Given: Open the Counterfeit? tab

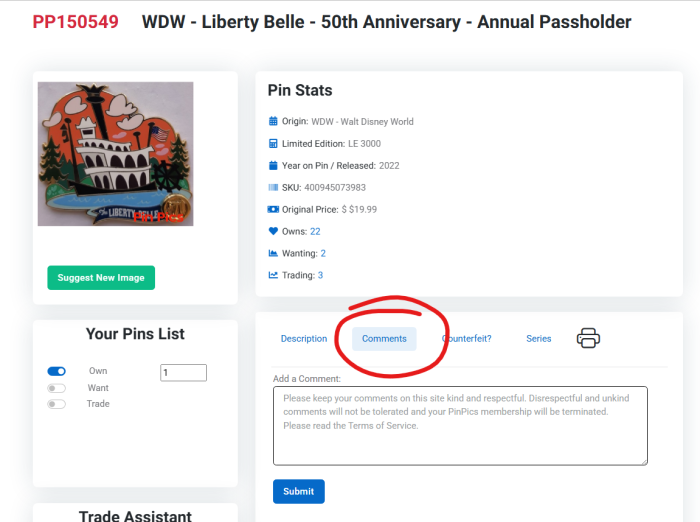Looking at the screenshot, I should tap(467, 339).
